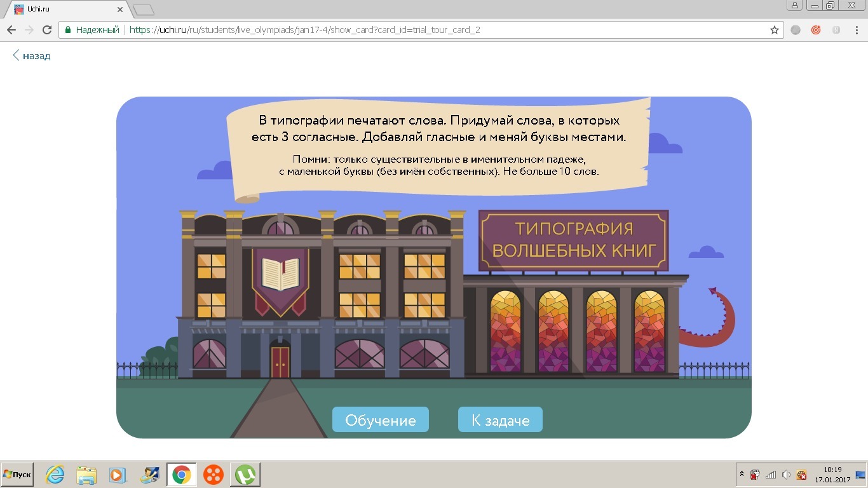This screenshot has width=868, height=488.
Task: Reload the page with the refresh icon
Action: (47, 30)
